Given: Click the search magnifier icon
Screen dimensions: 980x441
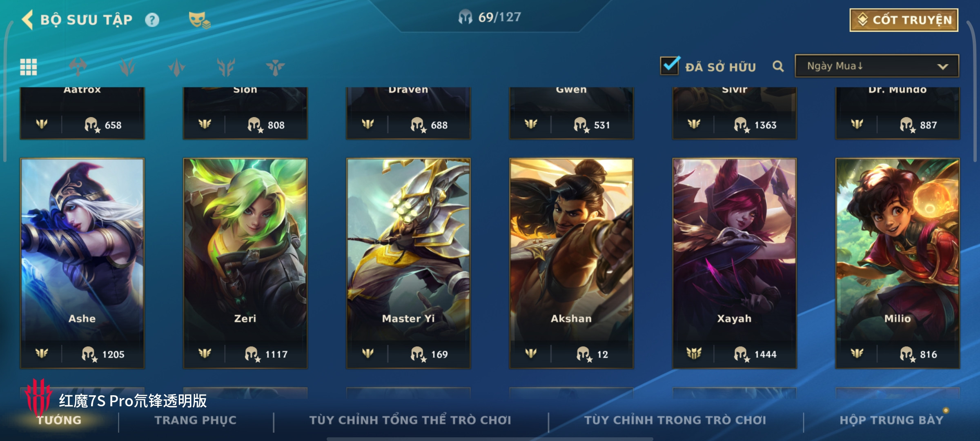Looking at the screenshot, I should (x=778, y=66).
